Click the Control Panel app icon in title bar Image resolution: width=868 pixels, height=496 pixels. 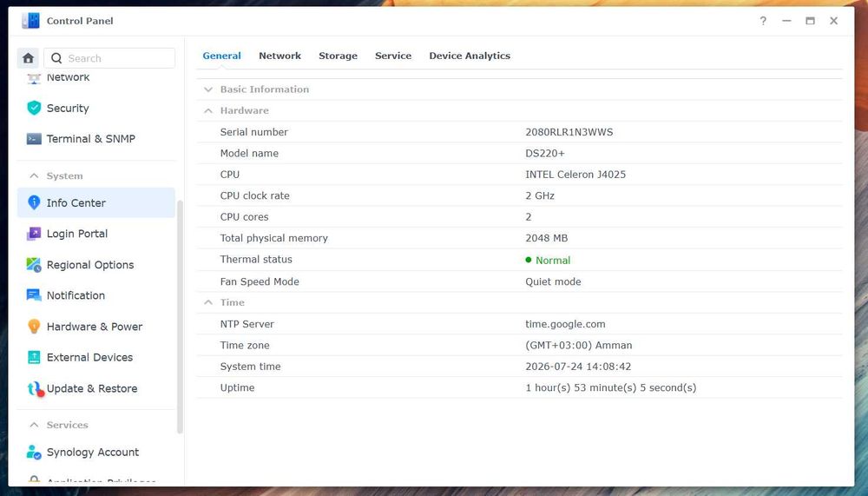30,21
